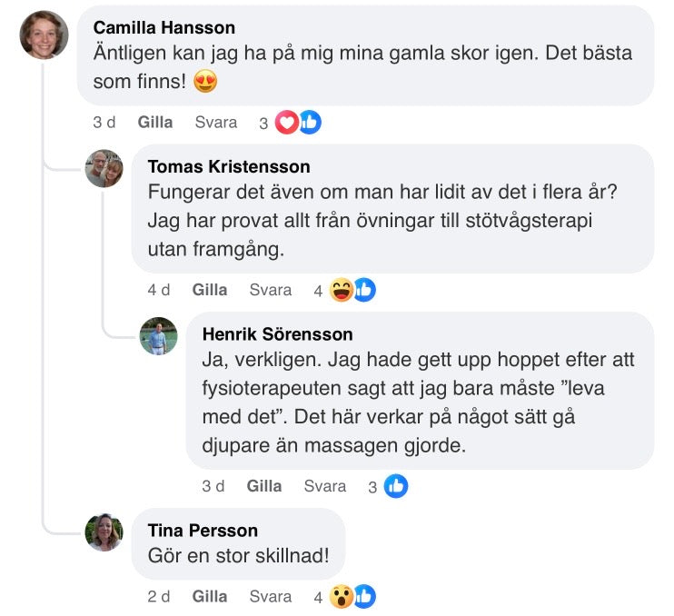The image size is (674, 616).
Task: Click Svara under Tomas Kristensson's comment
Action: point(271,290)
